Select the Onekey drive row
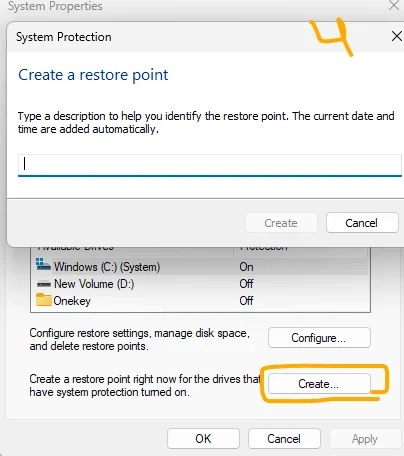The width and height of the screenshot is (404, 456). 200,301
